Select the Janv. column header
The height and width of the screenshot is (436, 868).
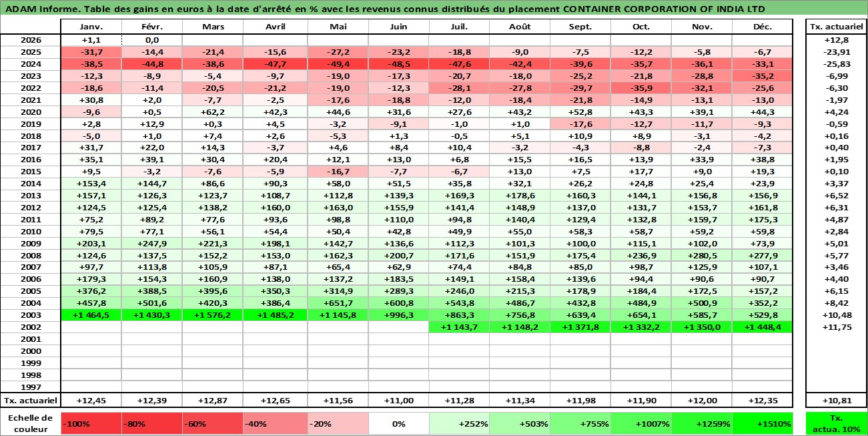91,27
